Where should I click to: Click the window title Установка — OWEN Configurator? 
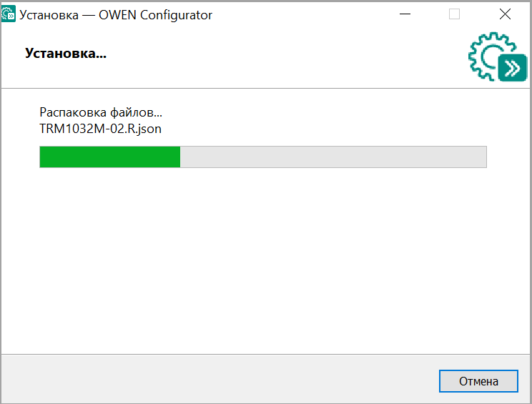pyautogui.click(x=116, y=15)
